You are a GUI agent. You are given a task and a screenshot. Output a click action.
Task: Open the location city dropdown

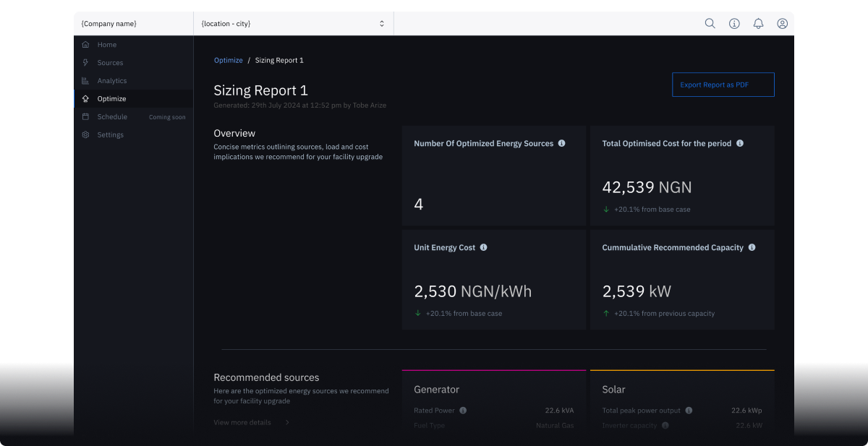pyautogui.click(x=294, y=23)
